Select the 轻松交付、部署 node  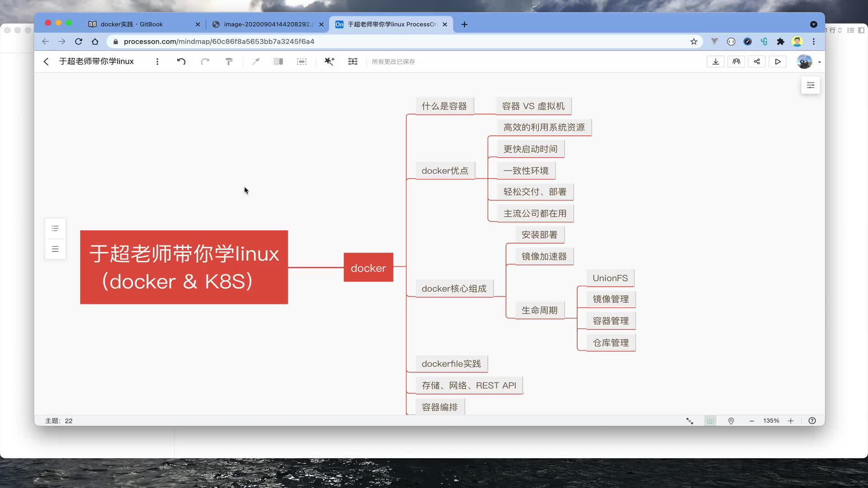pyautogui.click(x=535, y=192)
